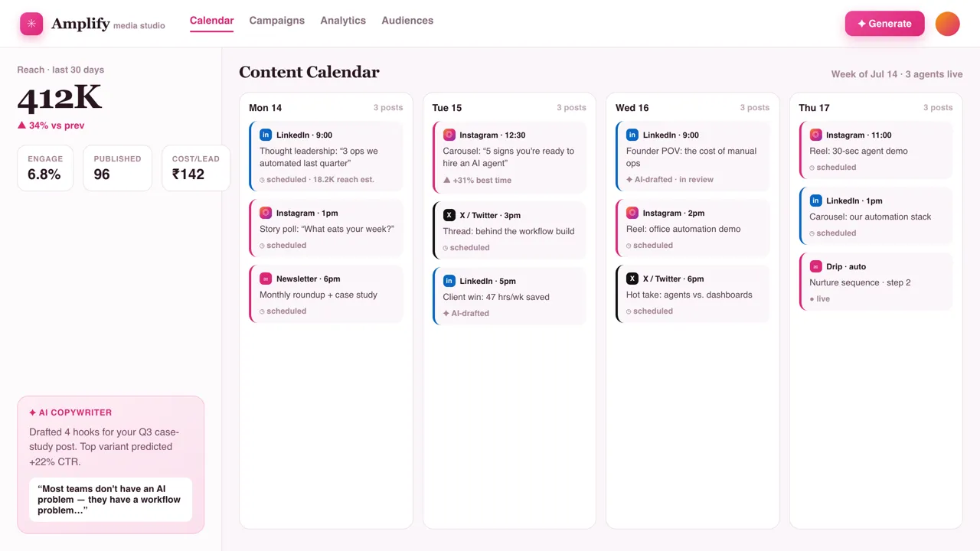Click 'Week of Jul 14 · 3 agents live'

[897, 74]
